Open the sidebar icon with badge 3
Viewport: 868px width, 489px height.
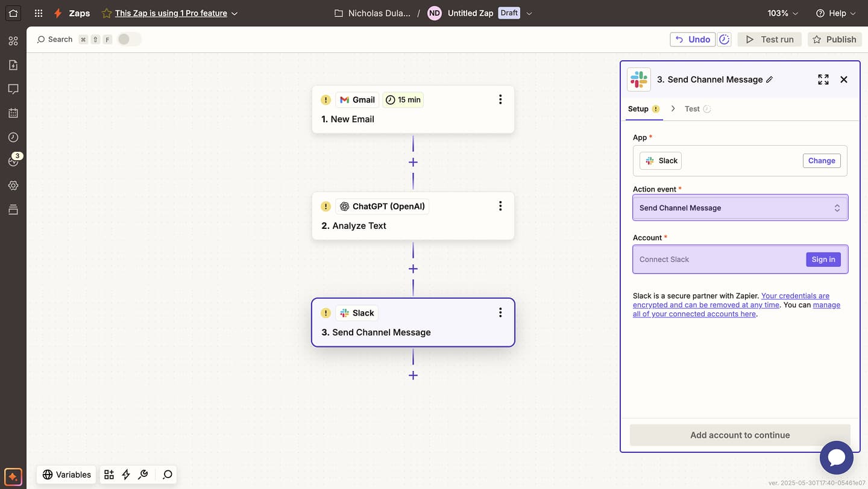pyautogui.click(x=13, y=161)
